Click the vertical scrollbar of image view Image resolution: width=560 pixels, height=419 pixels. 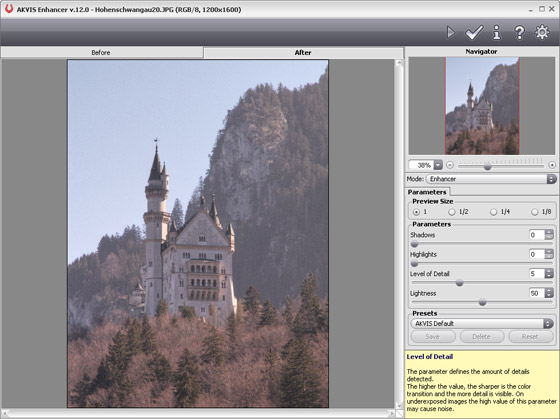(399, 234)
